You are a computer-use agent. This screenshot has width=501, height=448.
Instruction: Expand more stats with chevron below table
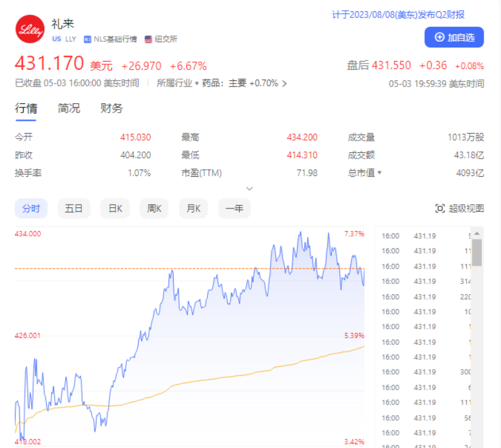[x=250, y=188]
